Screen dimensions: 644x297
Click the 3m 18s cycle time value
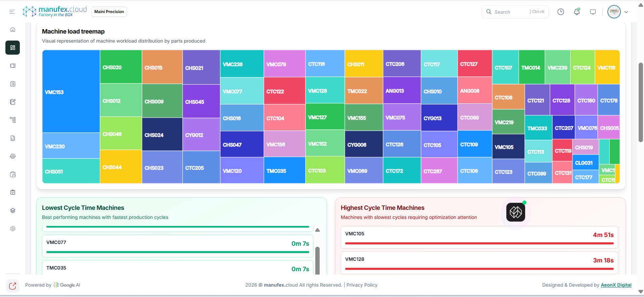[603, 260]
